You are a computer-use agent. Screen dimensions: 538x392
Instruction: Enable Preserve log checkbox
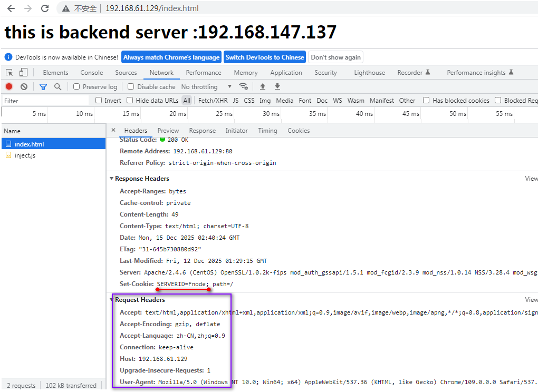pos(76,87)
